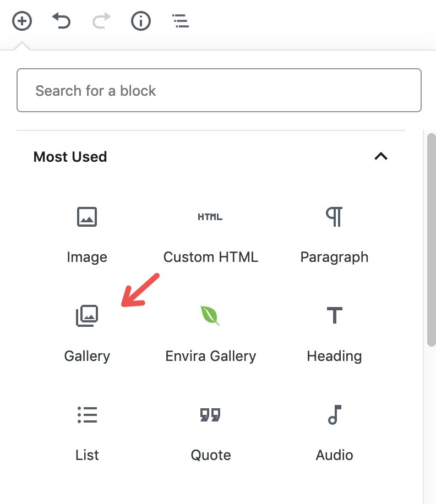Click the Most Used section heading
Viewport: 436px width, 504px height.
70,157
